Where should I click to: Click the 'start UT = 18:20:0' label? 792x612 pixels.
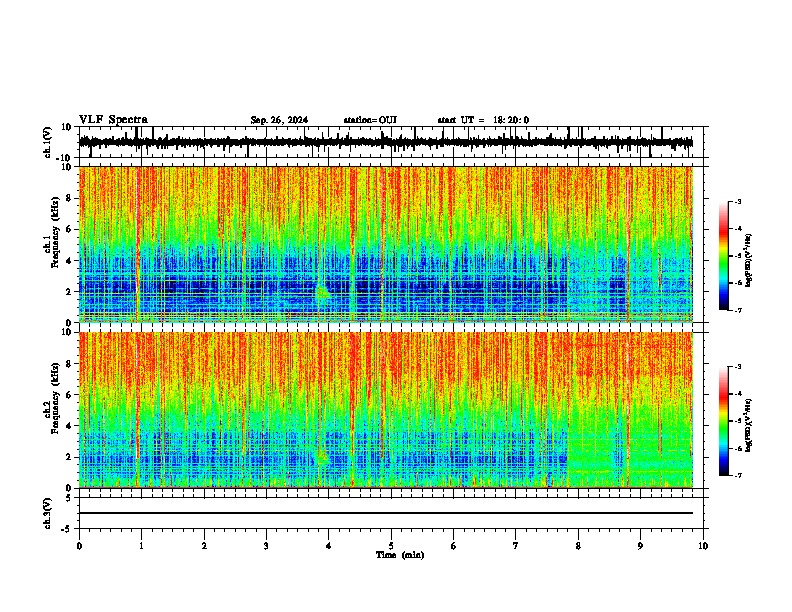(483, 120)
